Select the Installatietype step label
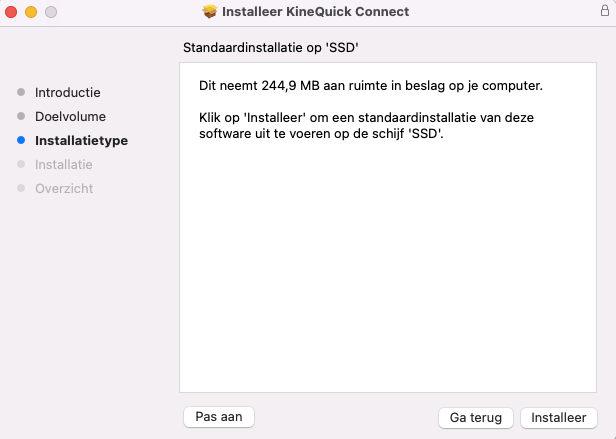Viewport: 616px width, 439px height. [81, 141]
